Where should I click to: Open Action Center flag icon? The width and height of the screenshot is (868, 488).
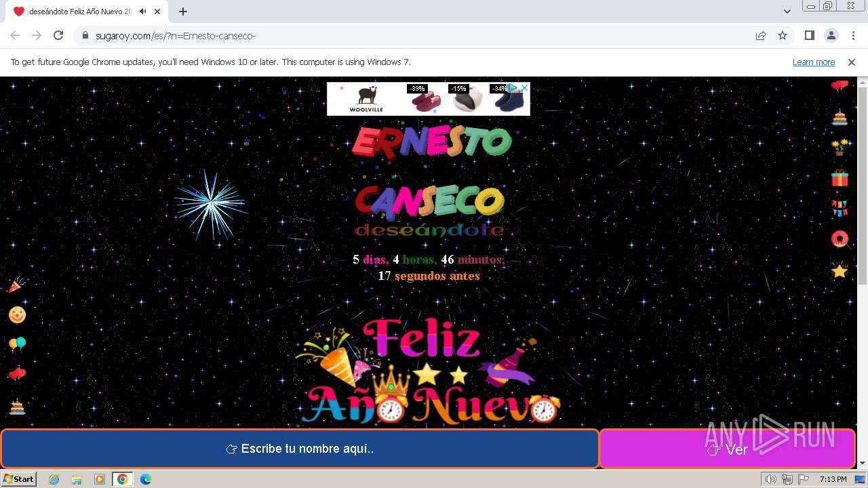coord(803,479)
